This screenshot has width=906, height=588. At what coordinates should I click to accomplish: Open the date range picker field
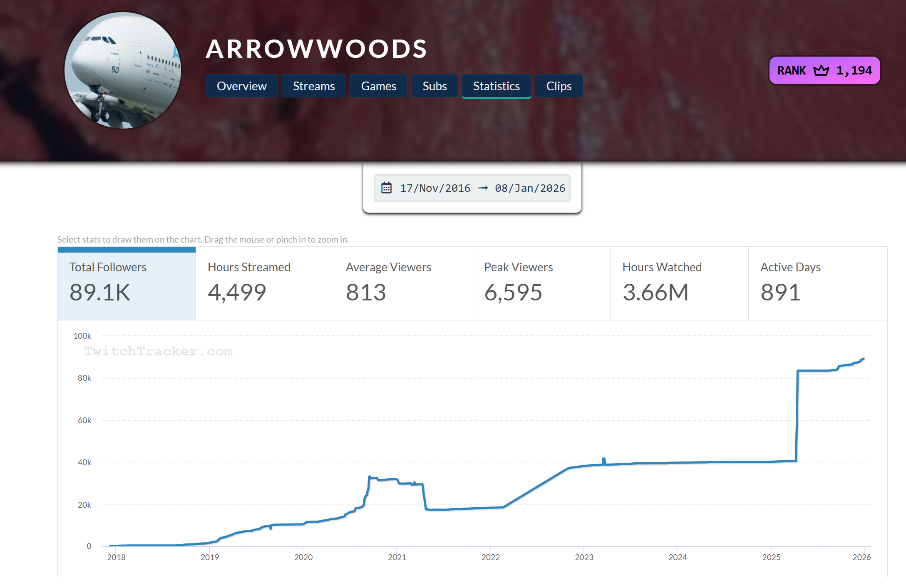click(472, 188)
